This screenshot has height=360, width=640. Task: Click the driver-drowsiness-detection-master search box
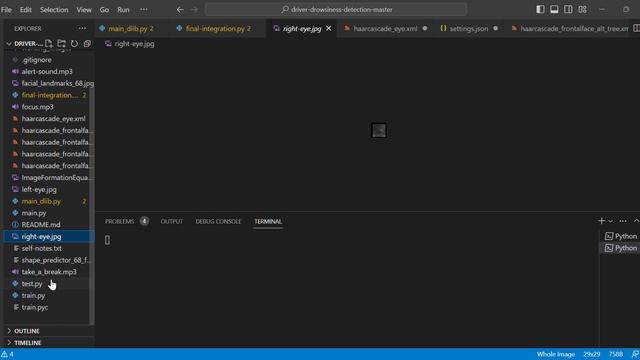pyautogui.click(x=336, y=9)
